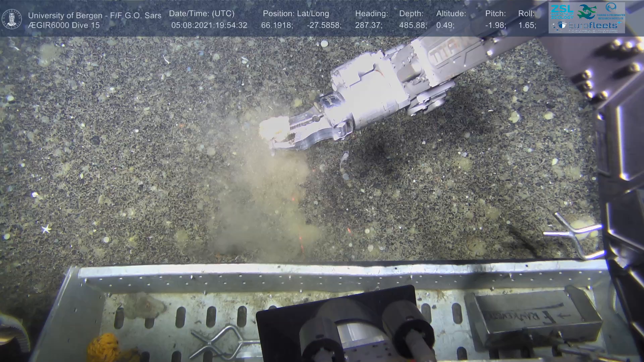Click the green-blue fish emblem logo
This screenshot has height=362, width=644.
click(x=587, y=11)
